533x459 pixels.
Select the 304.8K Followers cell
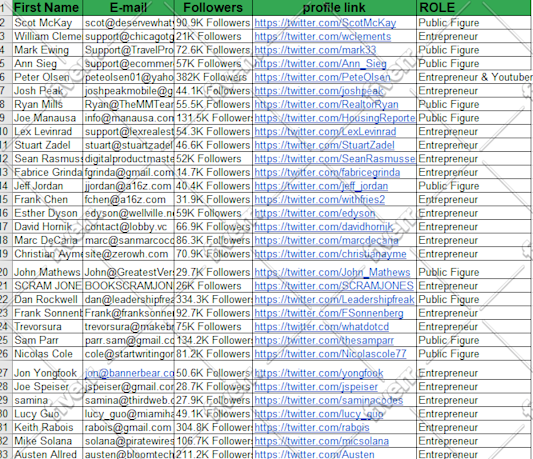tap(213, 427)
